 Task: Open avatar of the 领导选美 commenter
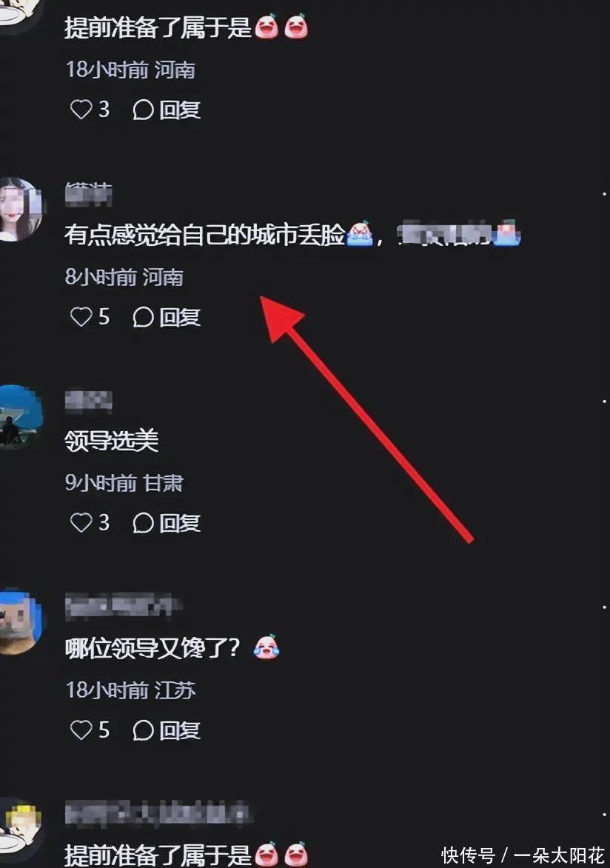(20, 417)
